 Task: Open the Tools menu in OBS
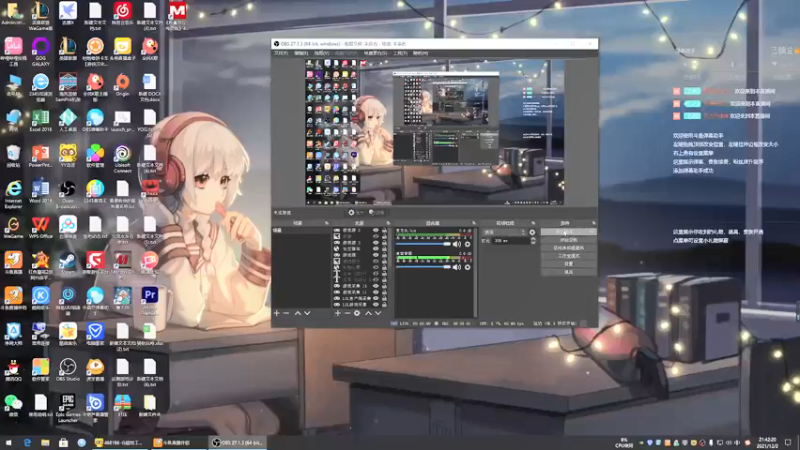point(400,53)
